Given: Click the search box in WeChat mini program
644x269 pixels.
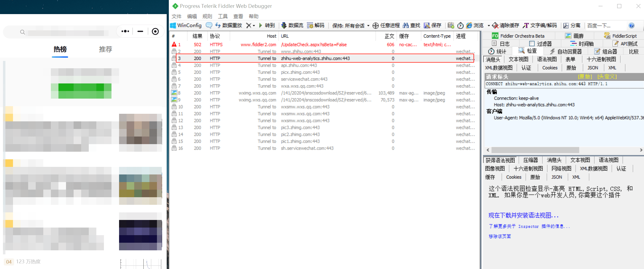Looking at the screenshot, I should (60, 32).
